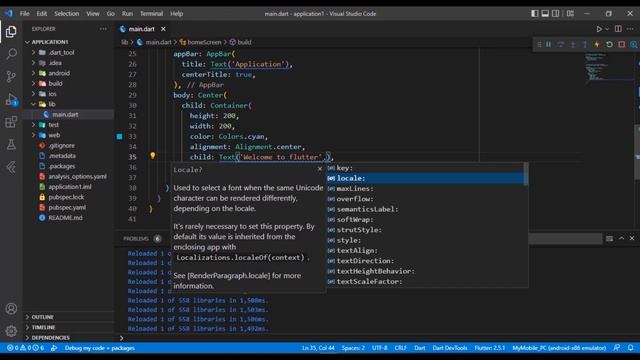Click the Run play icon above editor

pyautogui.click(x=599, y=29)
